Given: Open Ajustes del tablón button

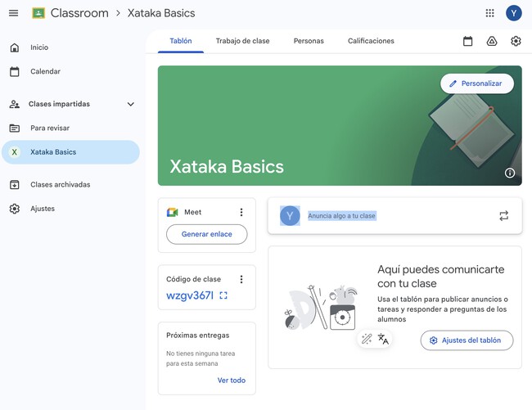Looking at the screenshot, I should (x=467, y=340).
